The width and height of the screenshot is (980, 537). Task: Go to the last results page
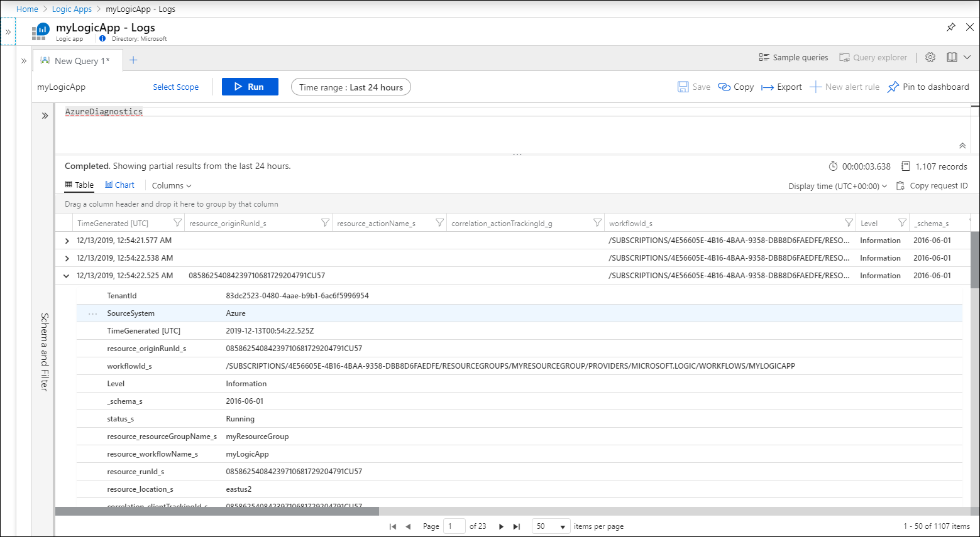click(517, 526)
